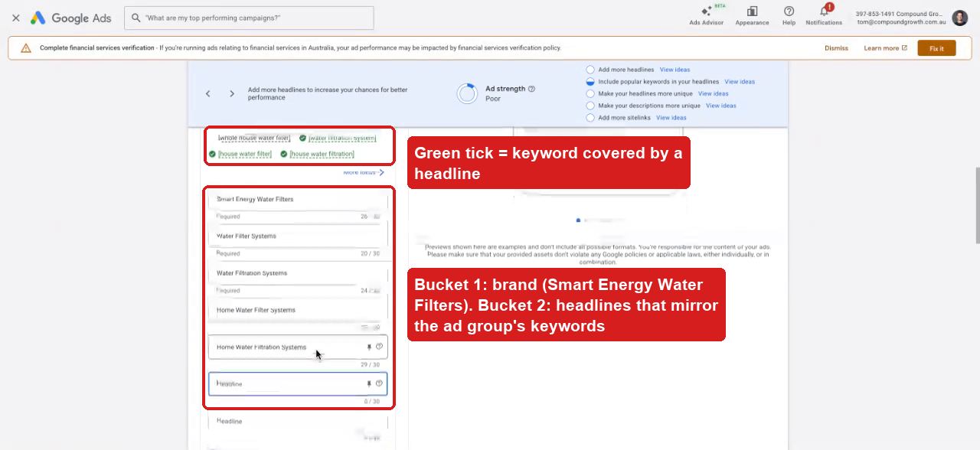Open Help menu
Viewport: 980px width, 450px height.
point(789,15)
